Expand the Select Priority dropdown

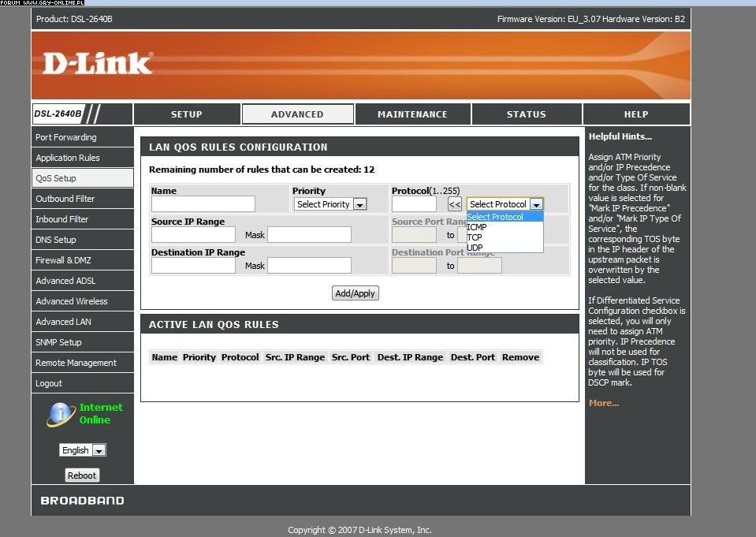(330, 204)
